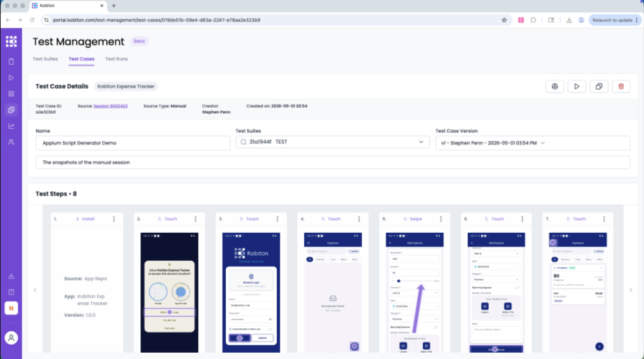Click the version history icon button
Image resolution: width=644 pixels, height=359 pixels.
(x=555, y=86)
